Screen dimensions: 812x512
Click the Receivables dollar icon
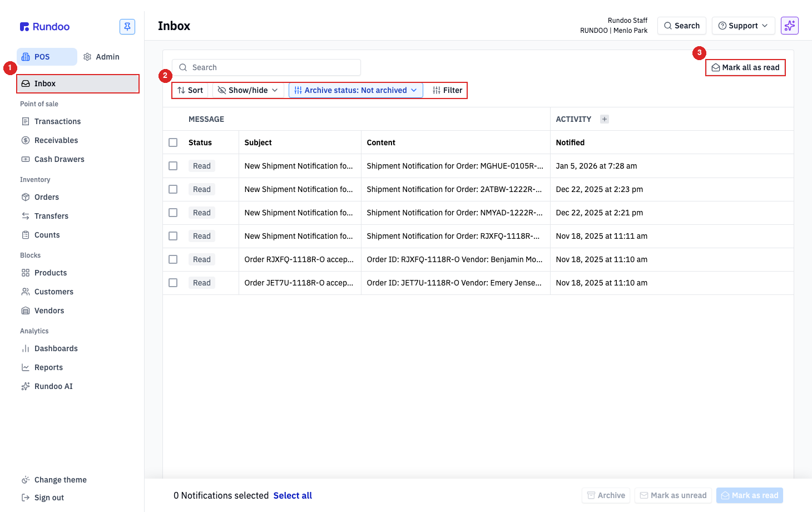[26, 140]
